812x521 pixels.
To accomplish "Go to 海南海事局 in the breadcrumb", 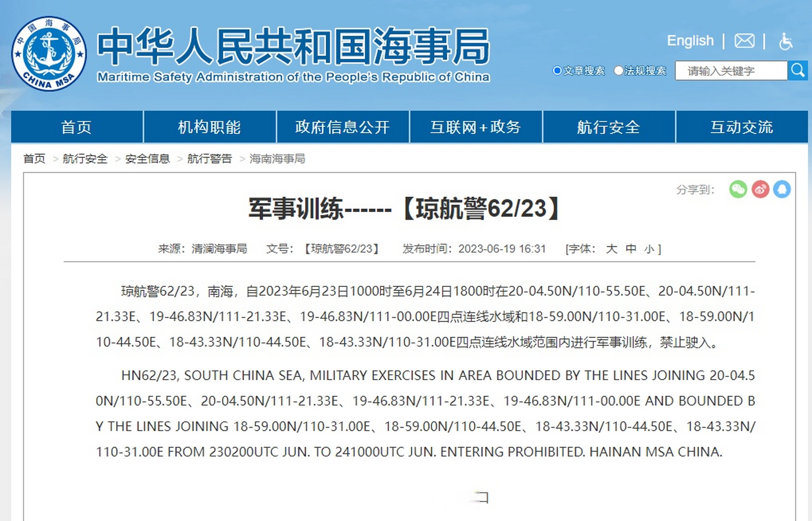I will tap(277, 159).
